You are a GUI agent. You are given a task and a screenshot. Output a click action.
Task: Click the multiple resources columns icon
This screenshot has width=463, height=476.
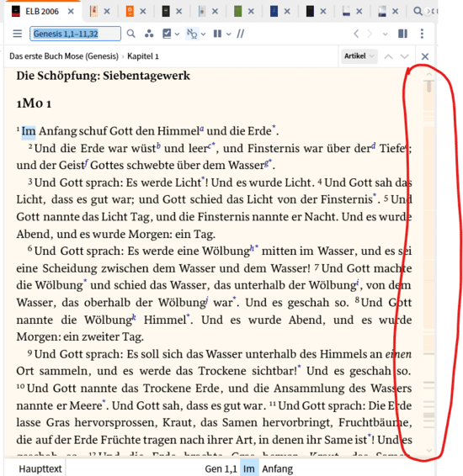click(x=217, y=34)
